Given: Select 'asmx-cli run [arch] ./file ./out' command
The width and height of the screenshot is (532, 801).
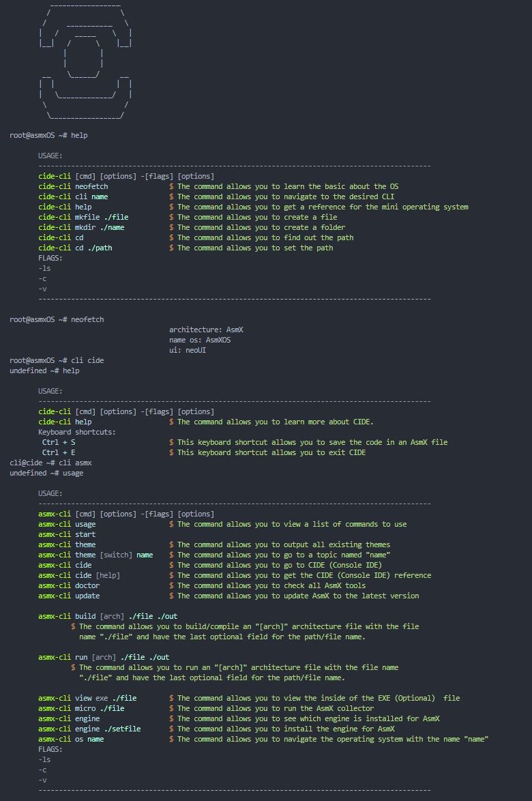Looking at the screenshot, I should [x=104, y=657].
